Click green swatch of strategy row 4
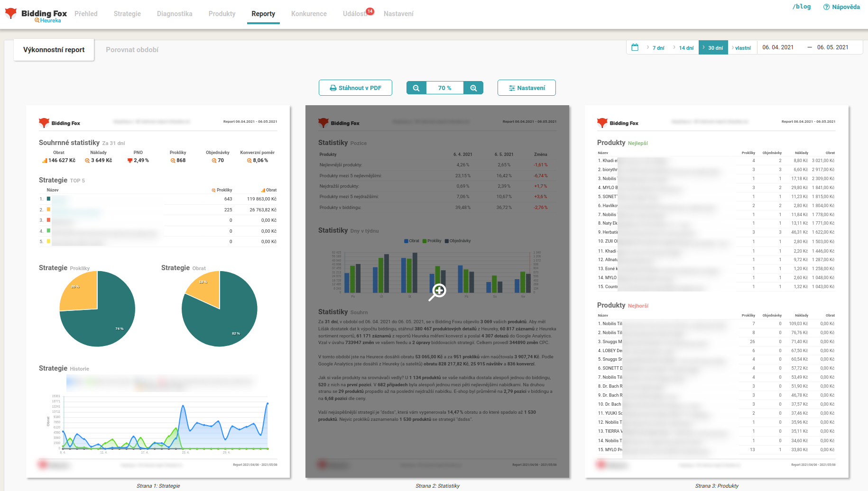This screenshot has height=491, width=868. pyautogui.click(x=48, y=231)
